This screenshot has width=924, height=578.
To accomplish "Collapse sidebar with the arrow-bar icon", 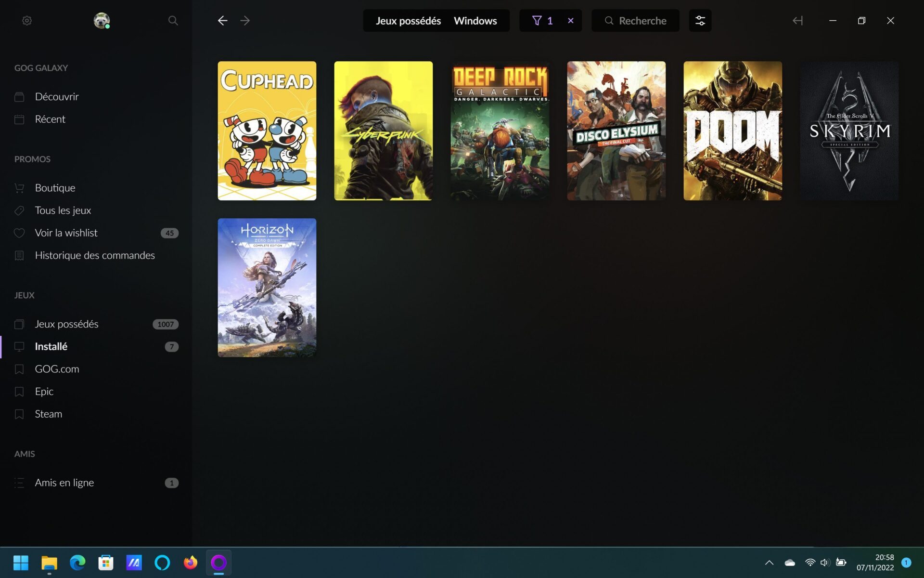I will point(797,21).
